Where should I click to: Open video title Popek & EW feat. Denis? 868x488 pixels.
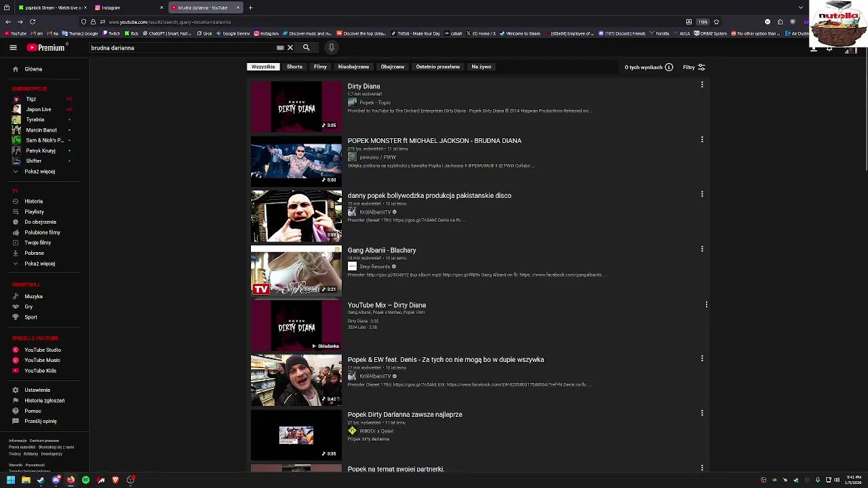click(446, 360)
